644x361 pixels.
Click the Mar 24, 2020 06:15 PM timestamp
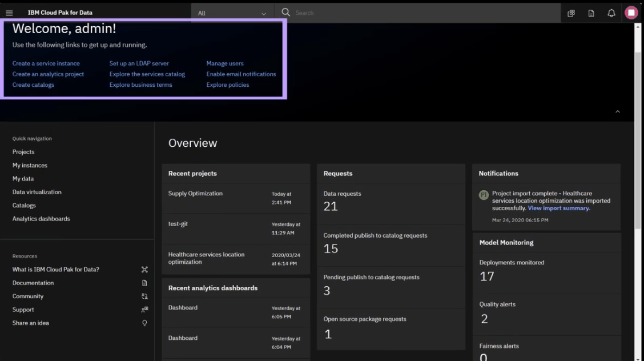point(520,220)
